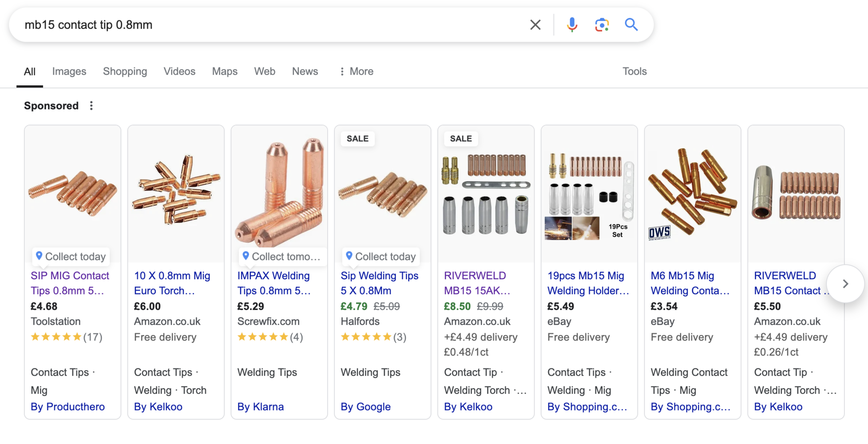Start voice search with the microphone icon
The width and height of the screenshot is (868, 444).
[572, 25]
